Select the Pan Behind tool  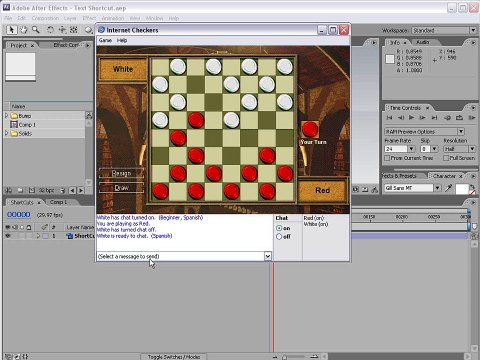[x=74, y=30]
